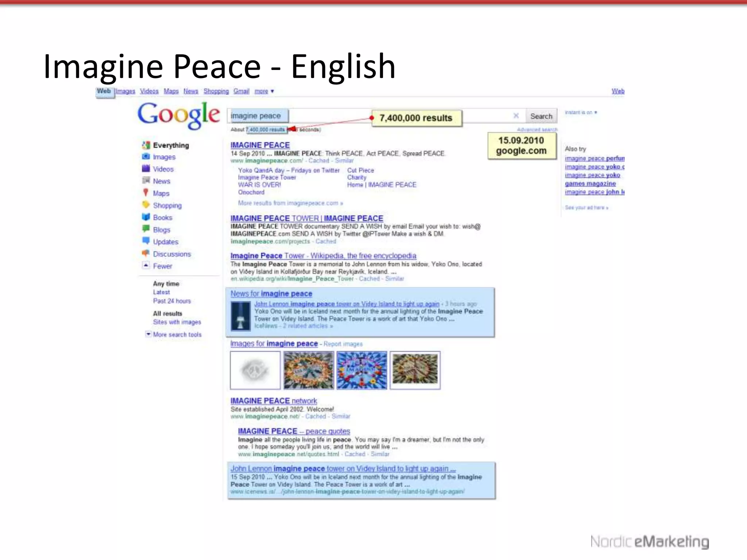Switch to the Web tab in top bar
Viewport: 747px width, 560px height.
click(104, 91)
